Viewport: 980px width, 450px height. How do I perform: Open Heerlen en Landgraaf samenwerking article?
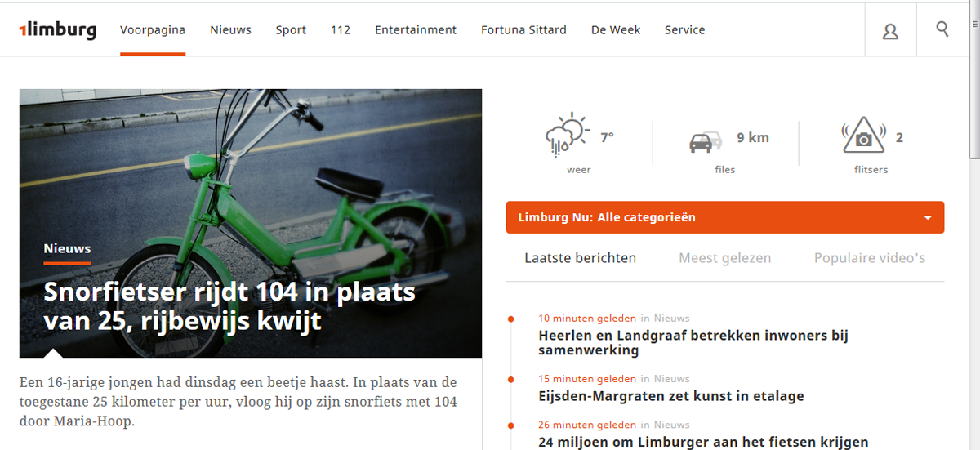[x=693, y=342]
